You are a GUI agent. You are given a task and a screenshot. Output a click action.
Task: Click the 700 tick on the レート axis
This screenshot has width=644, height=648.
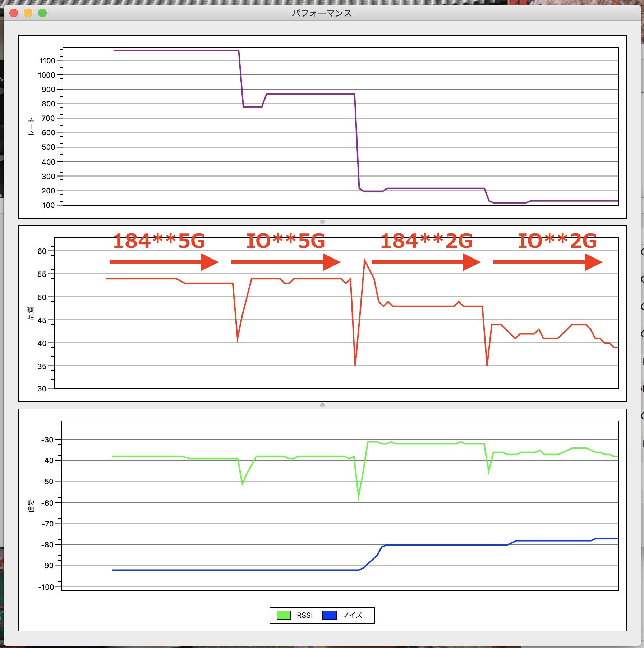(49, 118)
